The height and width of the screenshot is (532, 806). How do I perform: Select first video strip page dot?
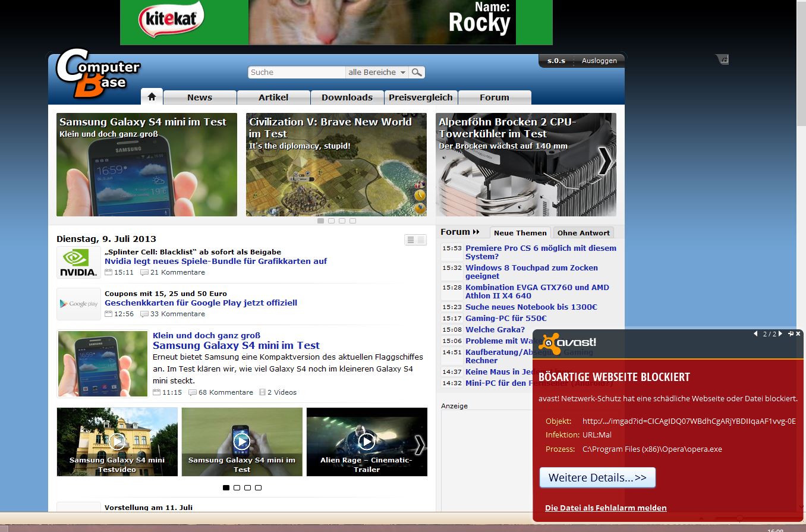click(226, 487)
